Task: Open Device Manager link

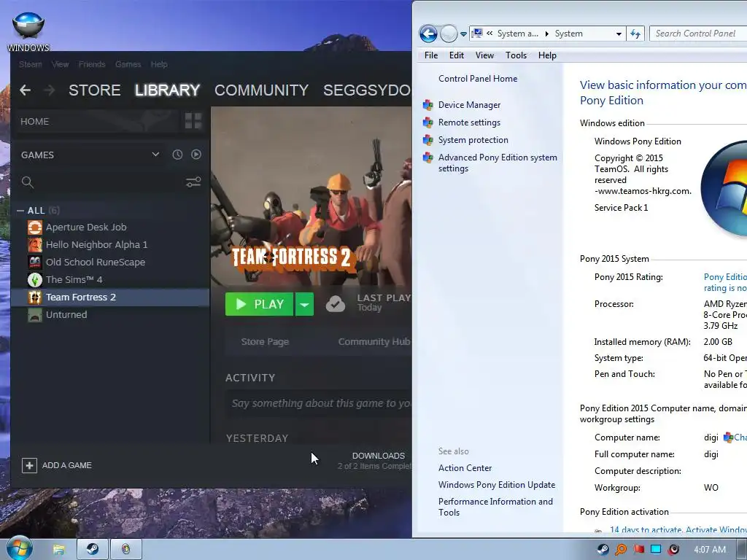Action: [x=469, y=105]
